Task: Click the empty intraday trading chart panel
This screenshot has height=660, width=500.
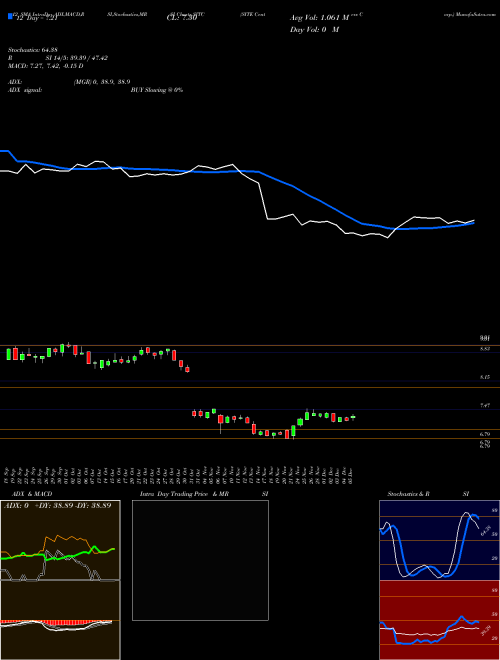Action: pos(200,560)
